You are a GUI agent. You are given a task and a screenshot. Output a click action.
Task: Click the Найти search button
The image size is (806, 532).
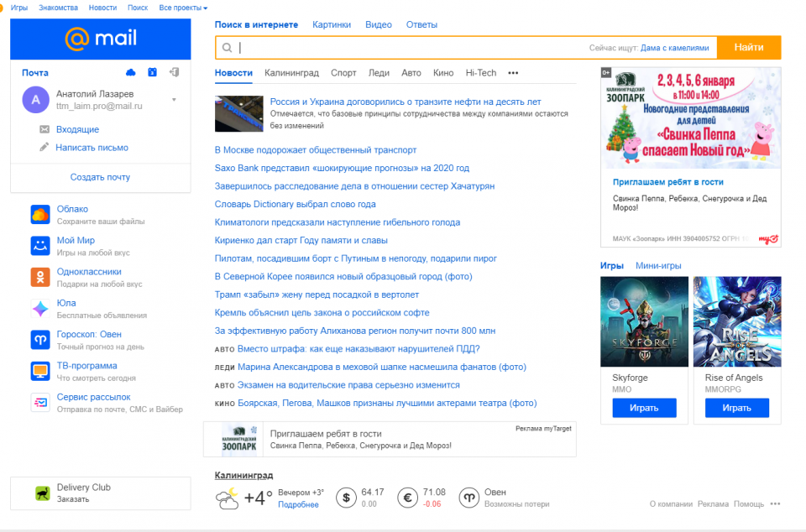(x=749, y=48)
